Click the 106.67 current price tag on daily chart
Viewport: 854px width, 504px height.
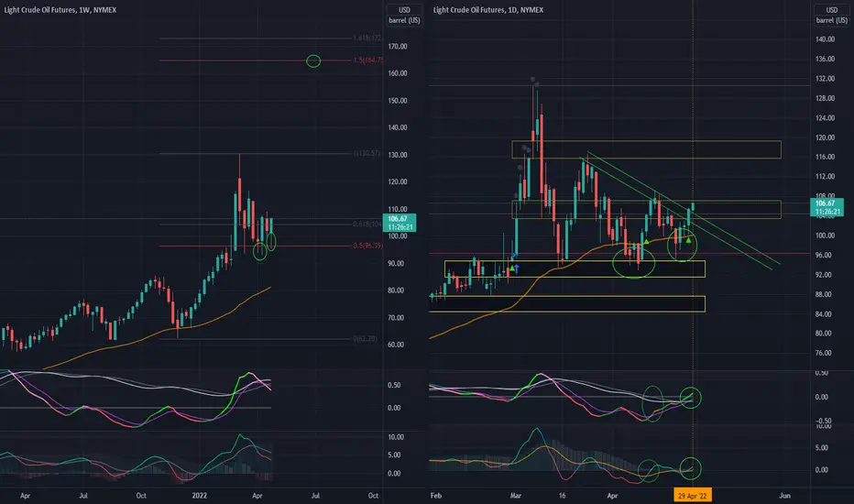pos(827,207)
